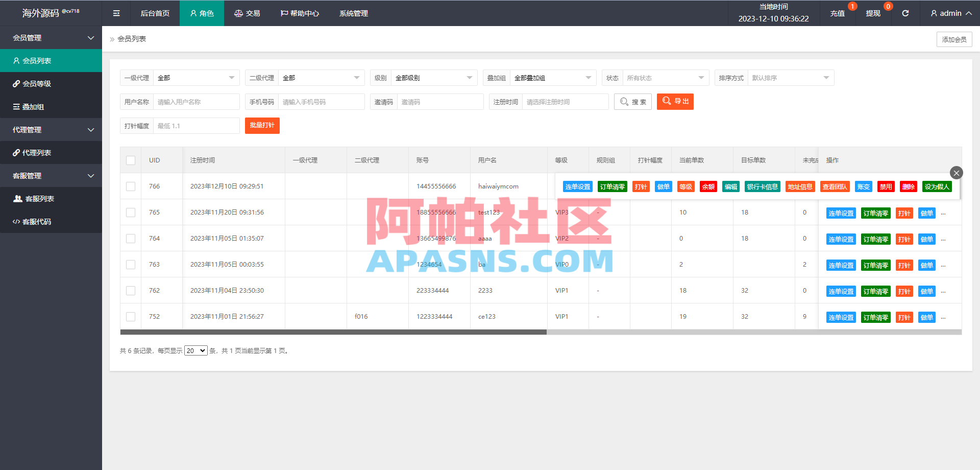Screen dimensions: 980x470
Task: Click the 添加会员 button
Action: (x=954, y=39)
